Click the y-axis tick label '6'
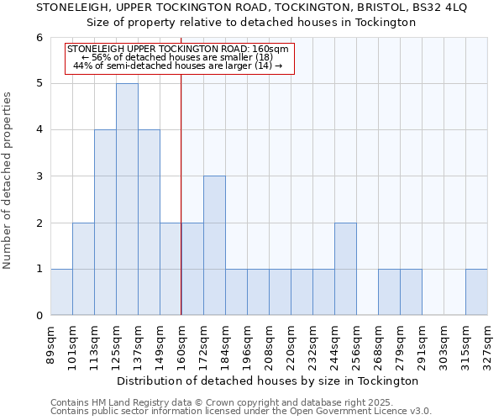This screenshot has height=420, width=504. tap(39, 38)
